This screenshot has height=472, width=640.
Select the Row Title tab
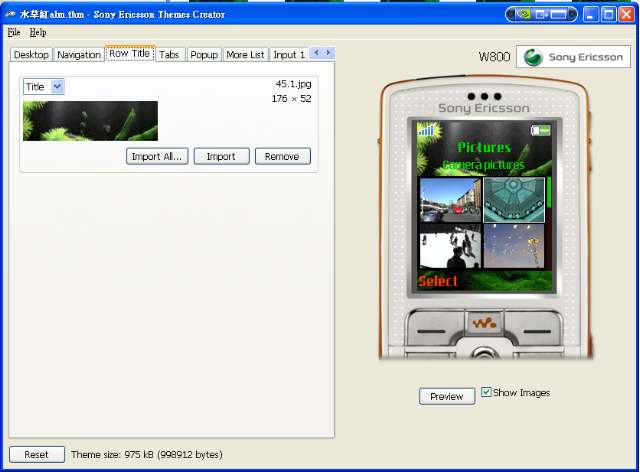click(x=130, y=53)
